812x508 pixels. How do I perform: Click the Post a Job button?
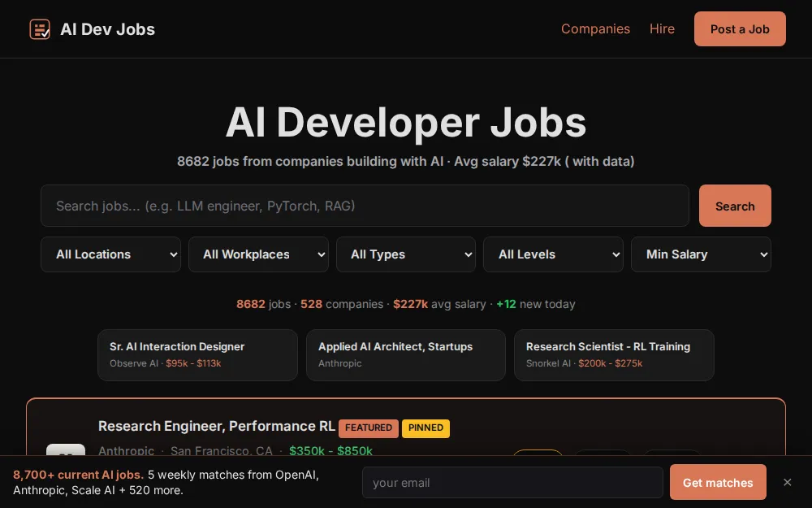click(x=740, y=29)
